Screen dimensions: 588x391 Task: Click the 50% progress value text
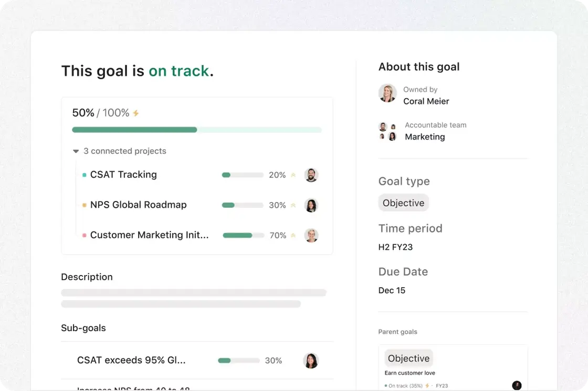(83, 113)
